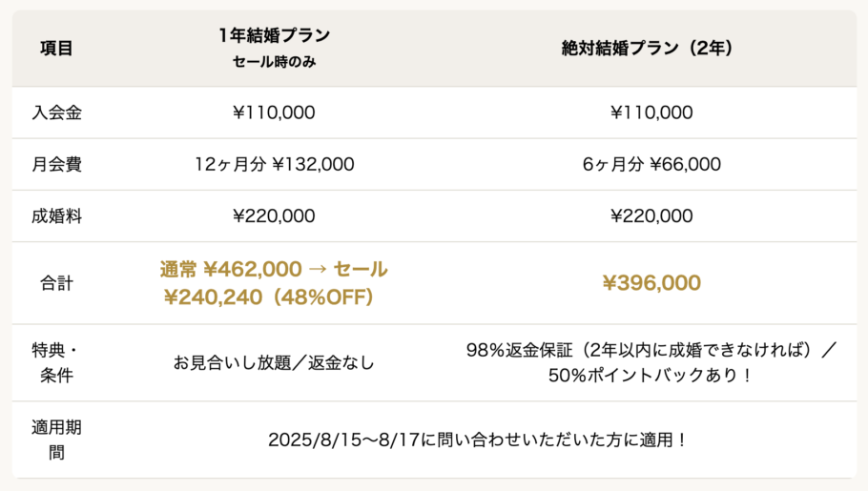
Task: Select ¥220,000 under 絶対結婚プラン column
Action: pos(651,215)
